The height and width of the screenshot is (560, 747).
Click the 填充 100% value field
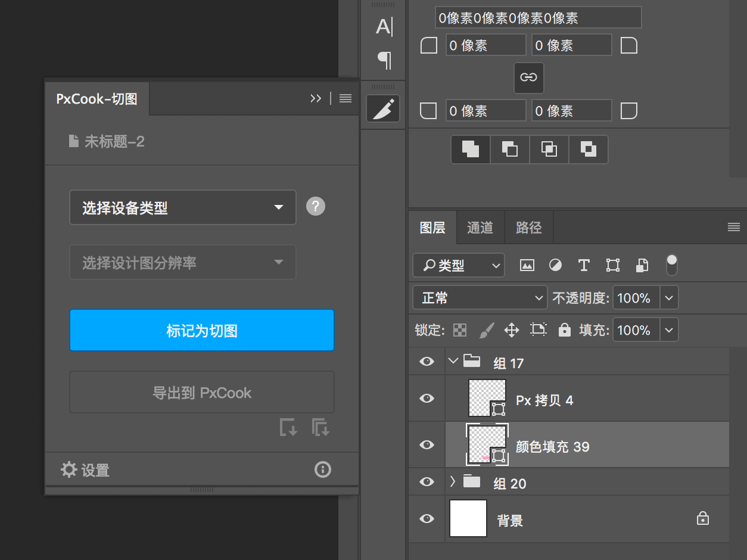pyautogui.click(x=636, y=330)
